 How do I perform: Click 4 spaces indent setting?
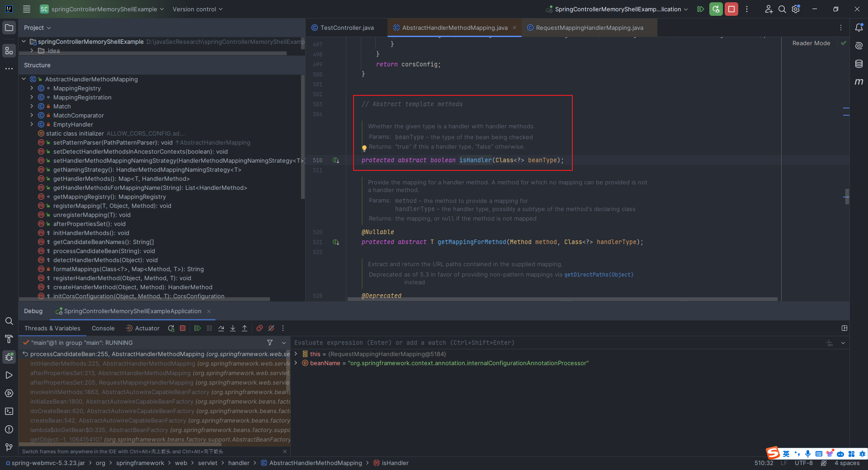[x=847, y=463]
